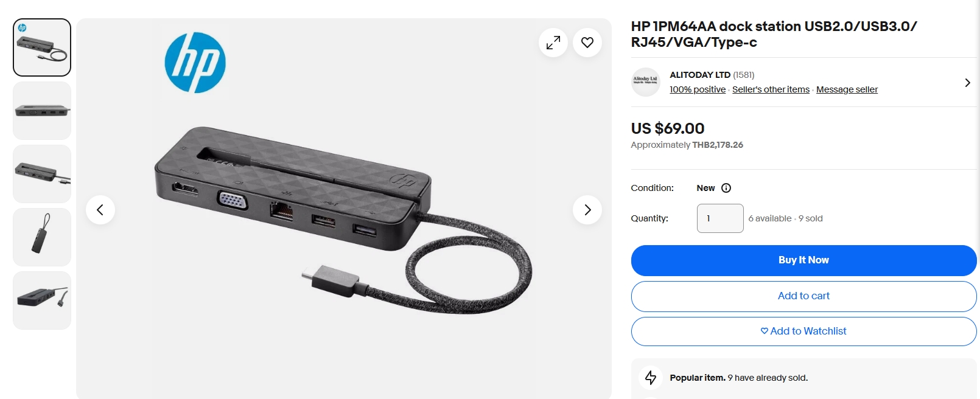Viewport: 980px width, 399px height.
Task: Click the ALITODAY LTD seller avatar
Action: click(x=646, y=82)
